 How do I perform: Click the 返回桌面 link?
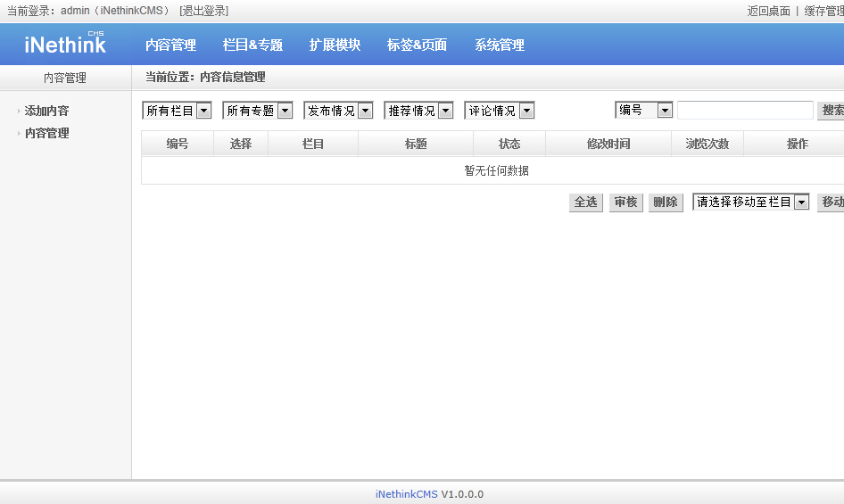[768, 11]
